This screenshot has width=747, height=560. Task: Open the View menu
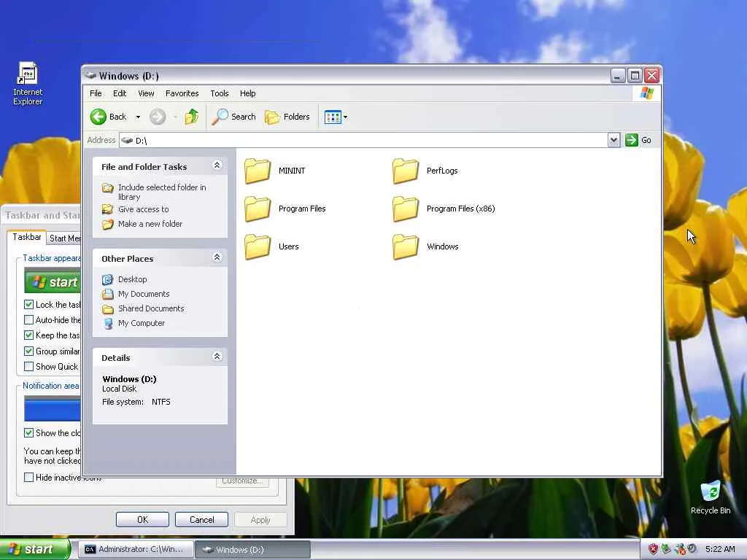point(146,93)
